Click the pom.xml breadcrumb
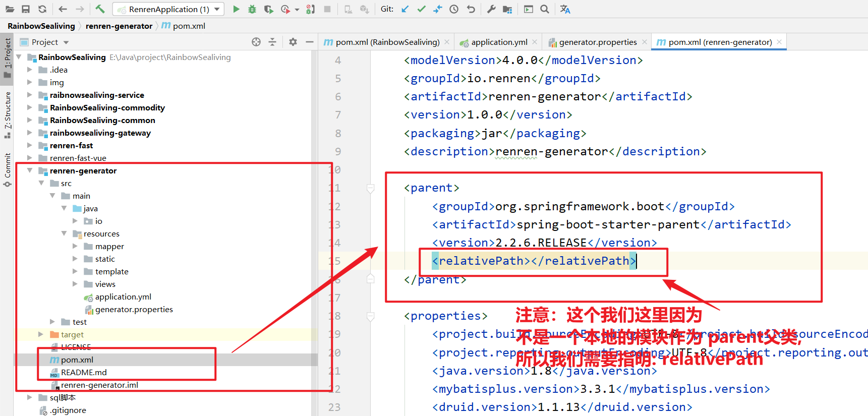 (184, 26)
